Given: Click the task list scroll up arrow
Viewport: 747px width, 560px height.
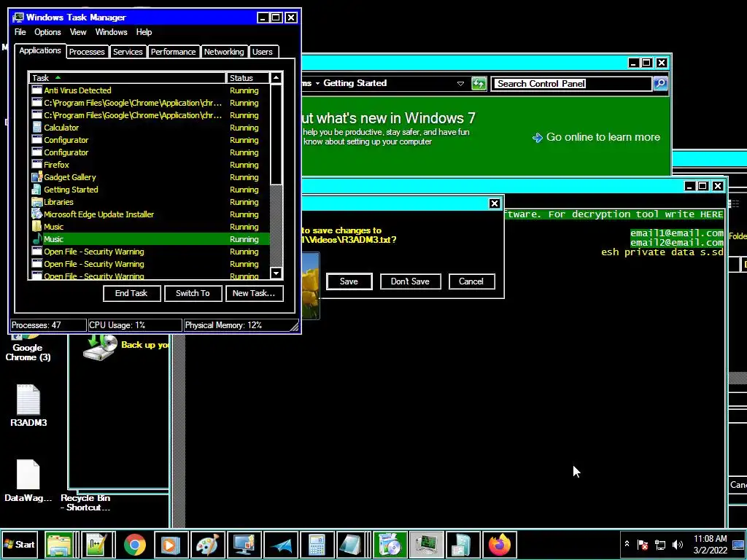Looking at the screenshot, I should (x=276, y=77).
